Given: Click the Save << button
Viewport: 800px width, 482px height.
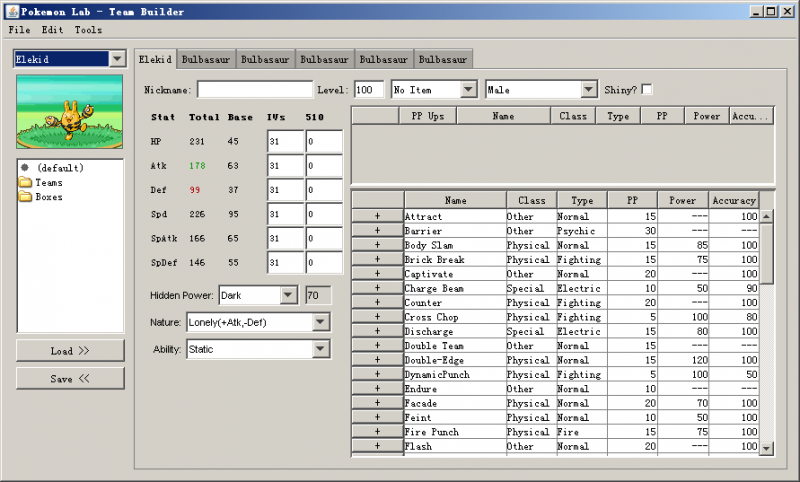Looking at the screenshot, I should click(70, 378).
